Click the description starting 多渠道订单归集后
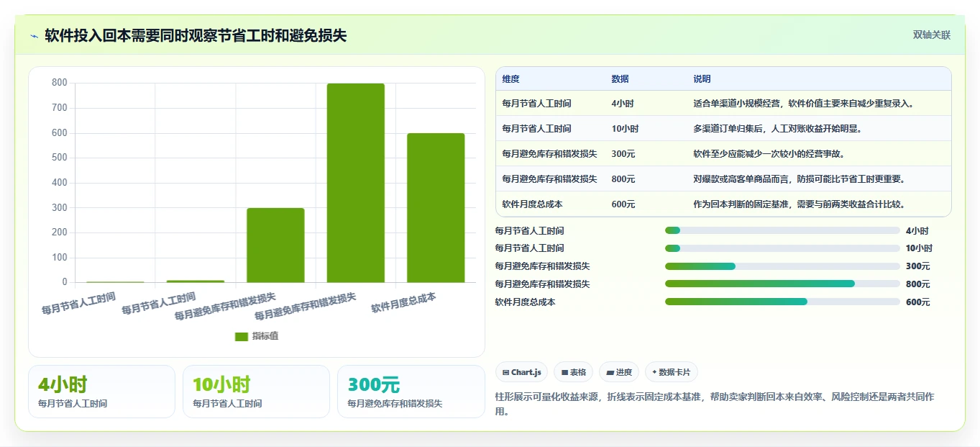Screen dimensions: 980x447 [x=777, y=129]
